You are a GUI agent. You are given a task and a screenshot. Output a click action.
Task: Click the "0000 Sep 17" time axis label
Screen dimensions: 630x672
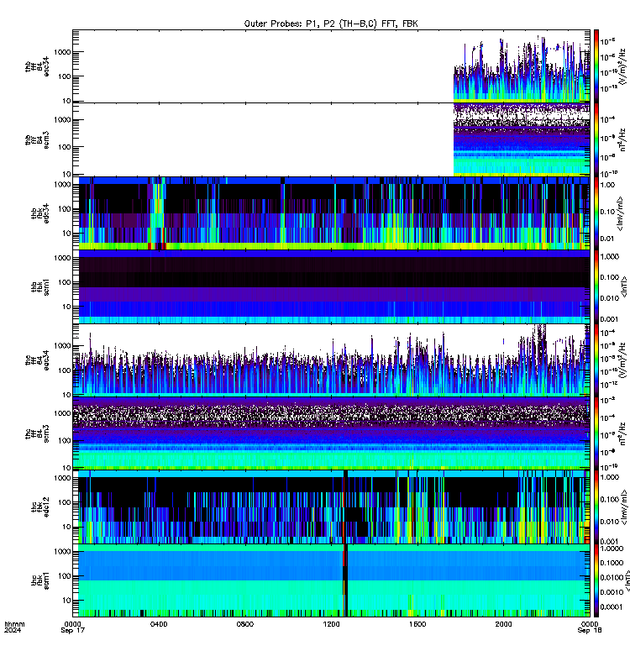click(x=73, y=627)
